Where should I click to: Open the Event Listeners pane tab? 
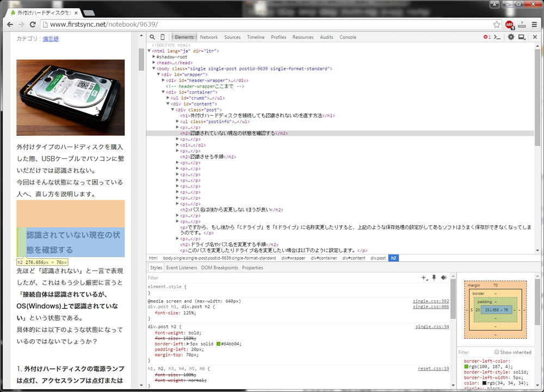182,267
